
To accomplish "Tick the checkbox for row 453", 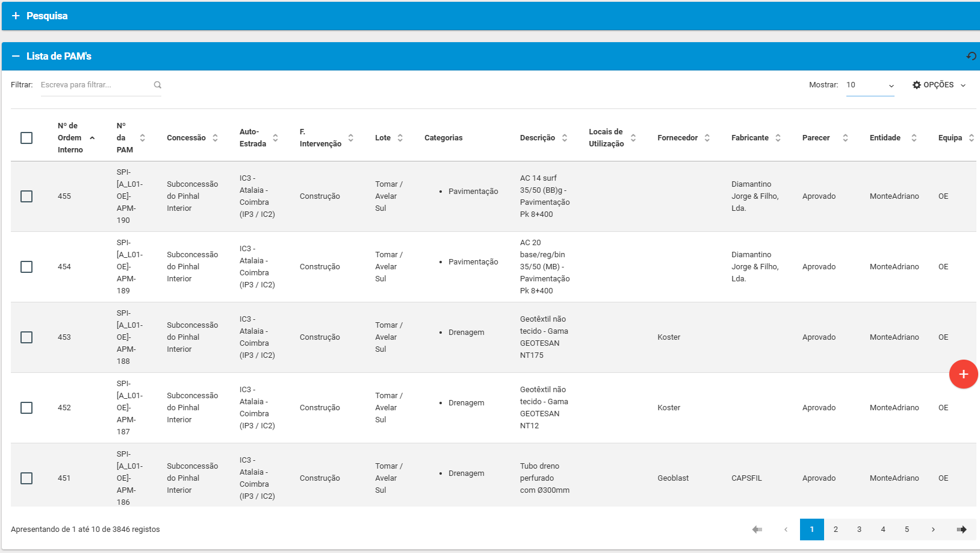I will tap(26, 337).
